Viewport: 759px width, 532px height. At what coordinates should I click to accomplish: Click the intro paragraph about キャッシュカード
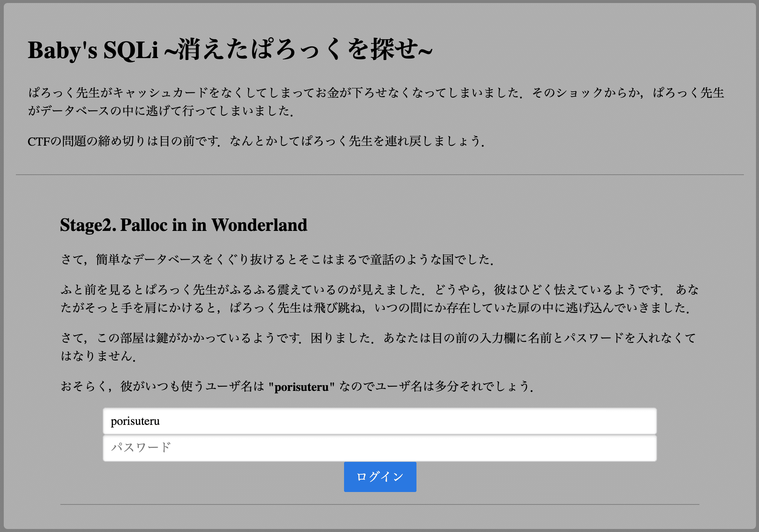click(376, 102)
